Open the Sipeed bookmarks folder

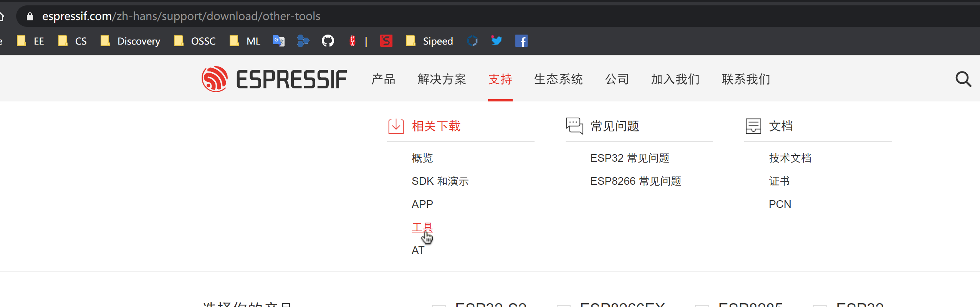[430, 41]
